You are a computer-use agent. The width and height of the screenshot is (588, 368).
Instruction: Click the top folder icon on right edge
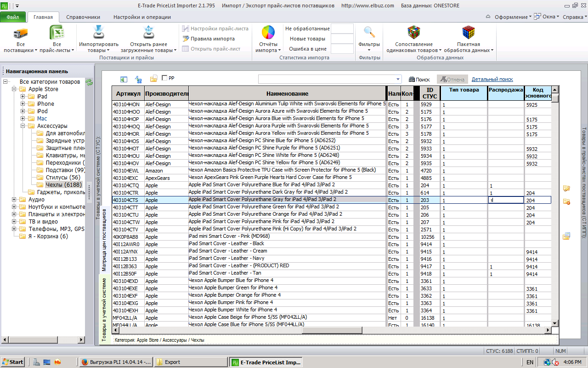[566, 188]
